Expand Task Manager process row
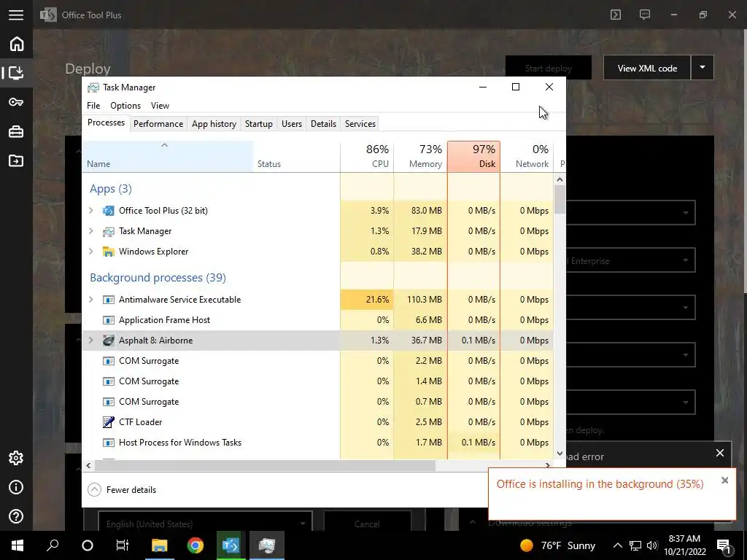 coord(91,231)
